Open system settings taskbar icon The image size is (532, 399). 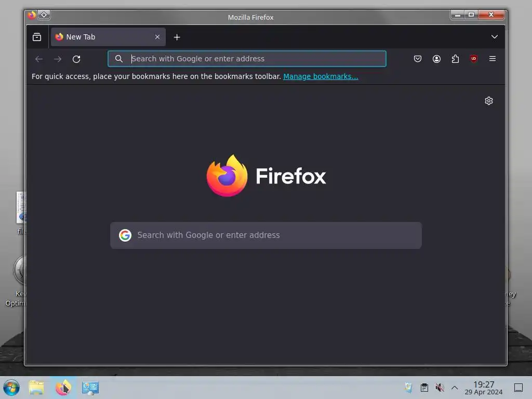pos(90,388)
